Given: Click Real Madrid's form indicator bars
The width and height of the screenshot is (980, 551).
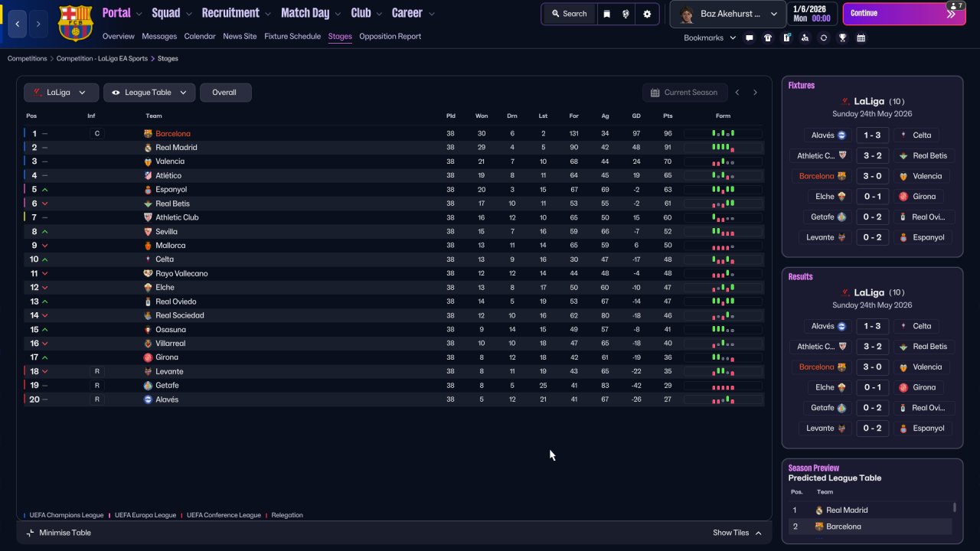Looking at the screenshot, I should (x=723, y=148).
